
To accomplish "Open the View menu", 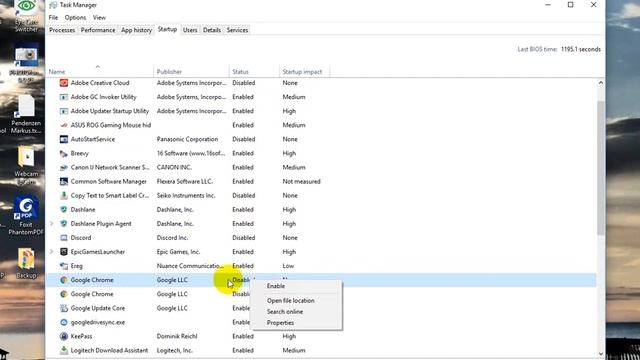I will tap(99, 18).
